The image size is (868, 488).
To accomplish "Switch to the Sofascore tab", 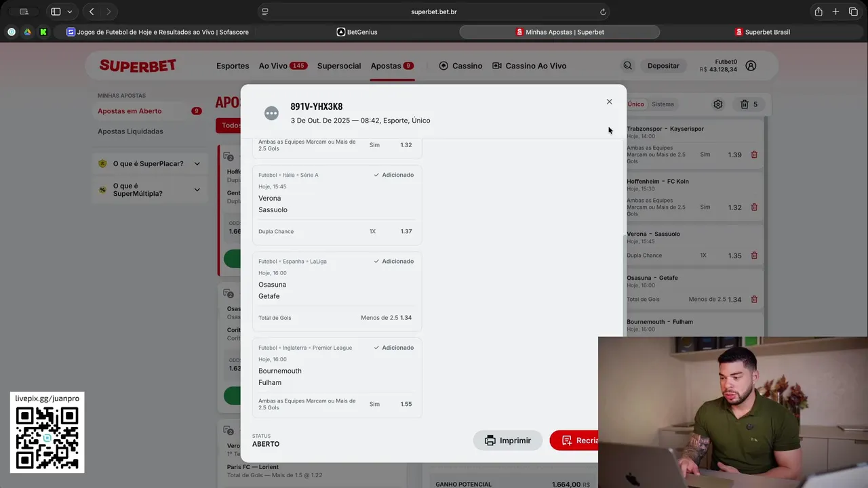I will [158, 32].
